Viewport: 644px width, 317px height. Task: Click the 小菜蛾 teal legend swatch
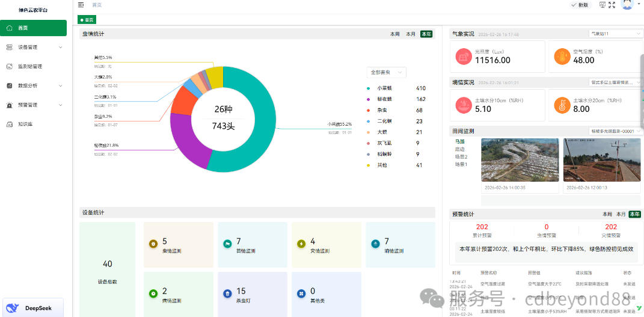point(369,88)
